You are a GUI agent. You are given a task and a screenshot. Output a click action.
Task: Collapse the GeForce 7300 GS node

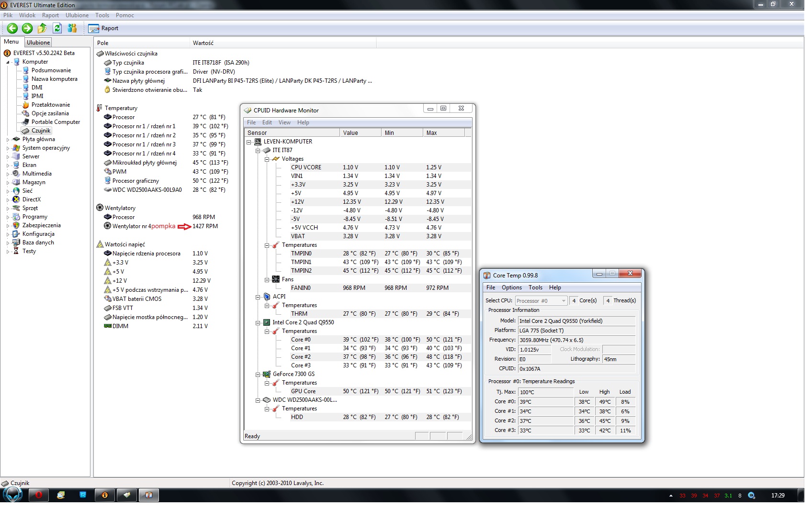[x=258, y=374]
